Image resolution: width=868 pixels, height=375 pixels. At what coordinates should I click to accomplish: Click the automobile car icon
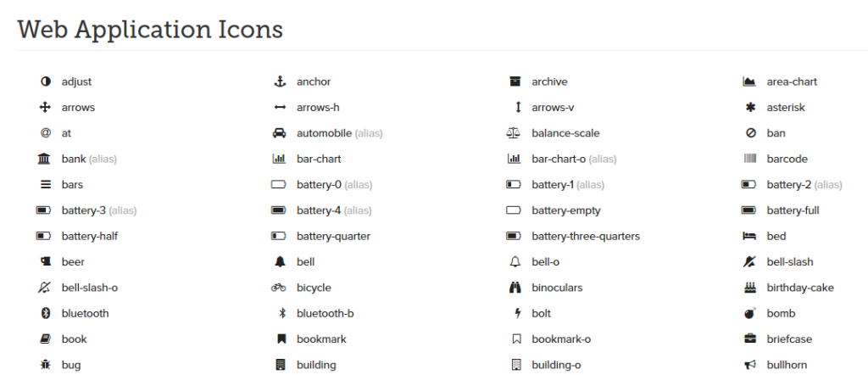click(x=278, y=133)
